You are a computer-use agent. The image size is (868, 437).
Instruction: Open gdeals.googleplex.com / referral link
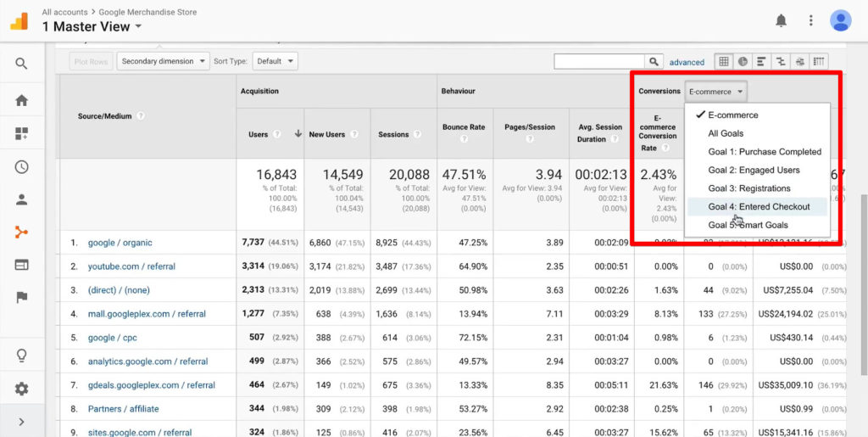pos(152,385)
